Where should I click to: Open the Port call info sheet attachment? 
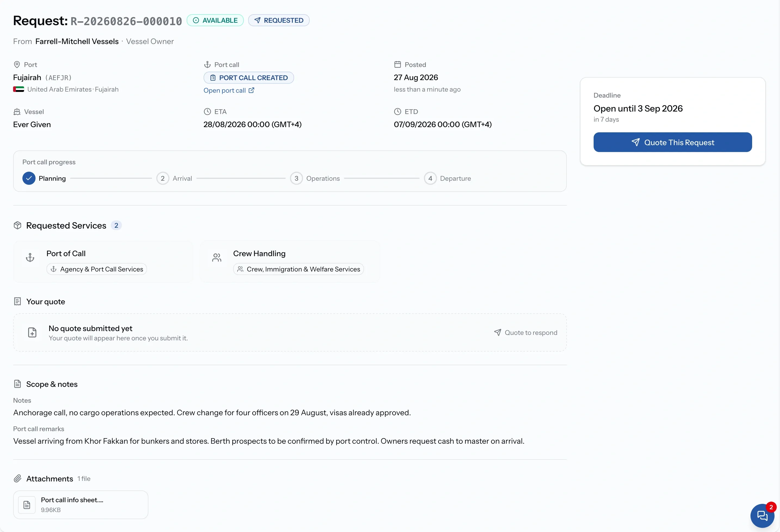coord(81,504)
